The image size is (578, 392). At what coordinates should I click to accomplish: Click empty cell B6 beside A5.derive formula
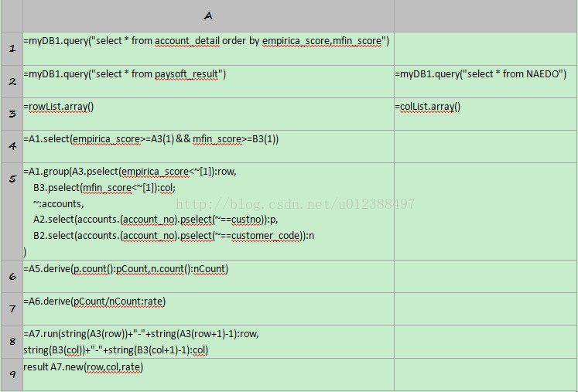pyautogui.click(x=485, y=276)
